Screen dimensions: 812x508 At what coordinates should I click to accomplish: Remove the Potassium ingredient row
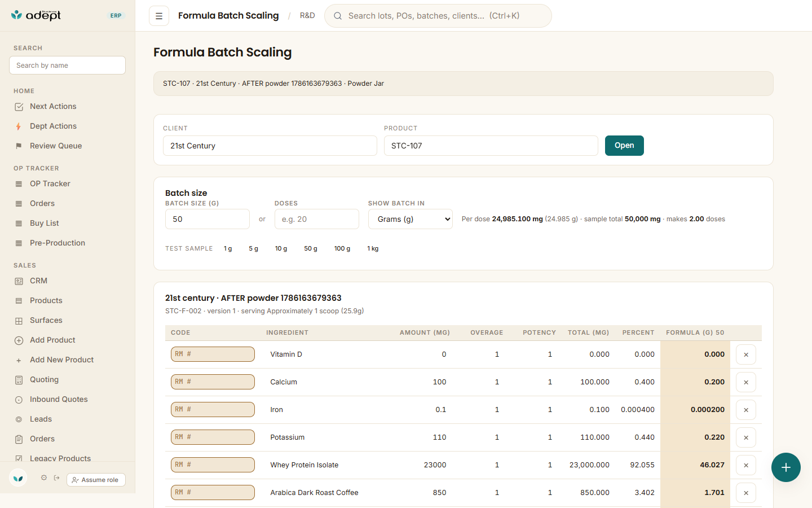point(746,437)
